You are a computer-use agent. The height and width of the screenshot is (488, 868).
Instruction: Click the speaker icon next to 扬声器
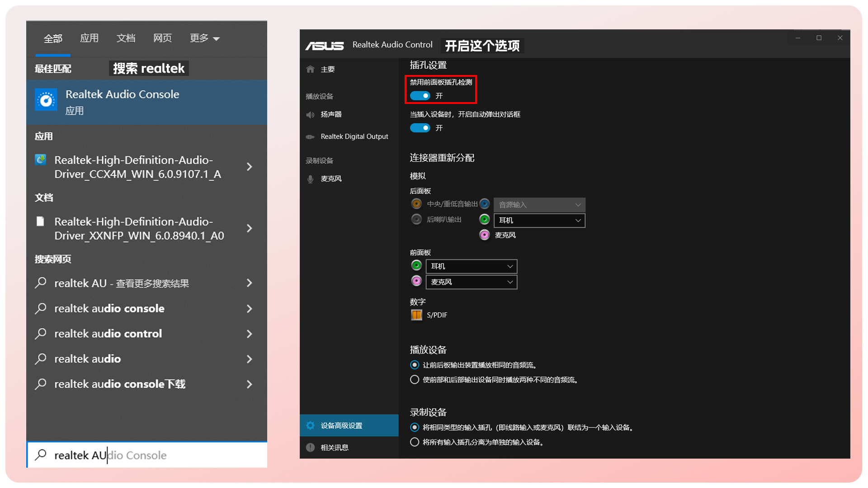(310, 115)
